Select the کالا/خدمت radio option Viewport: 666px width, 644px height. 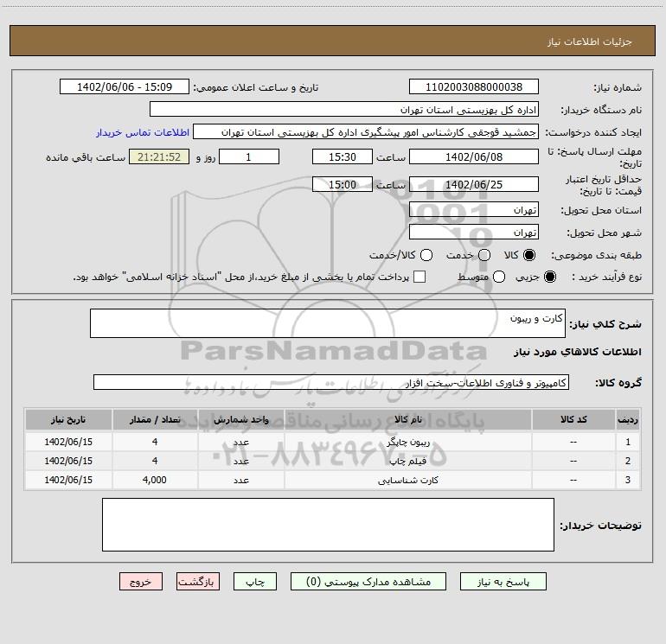coord(426,255)
